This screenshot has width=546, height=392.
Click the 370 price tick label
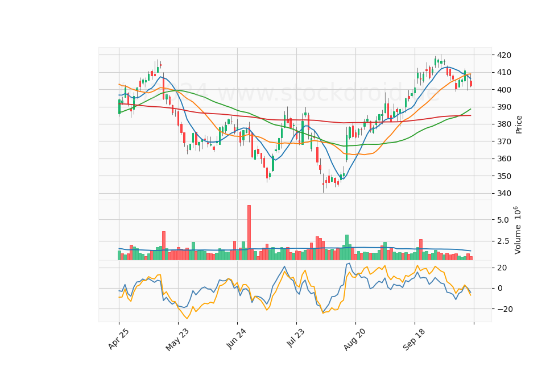click(504, 141)
